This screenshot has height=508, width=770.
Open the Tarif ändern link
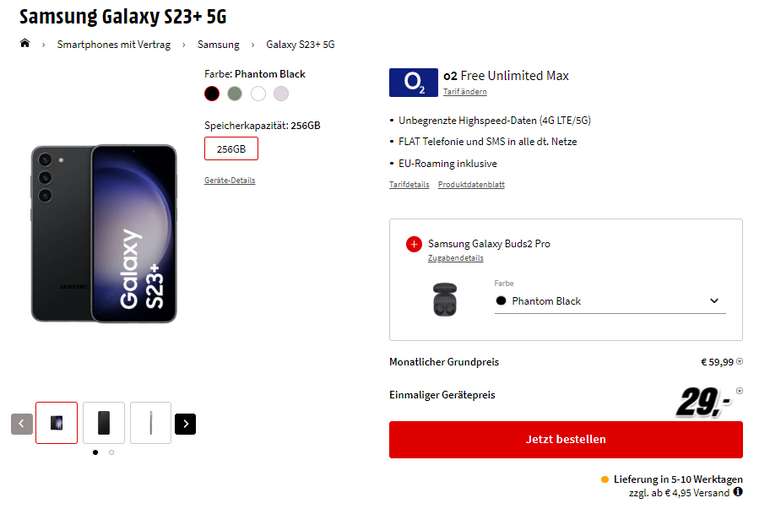[465, 92]
